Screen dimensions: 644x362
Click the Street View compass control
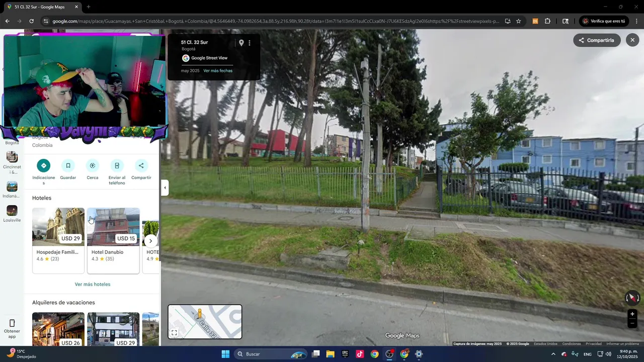[632, 298]
